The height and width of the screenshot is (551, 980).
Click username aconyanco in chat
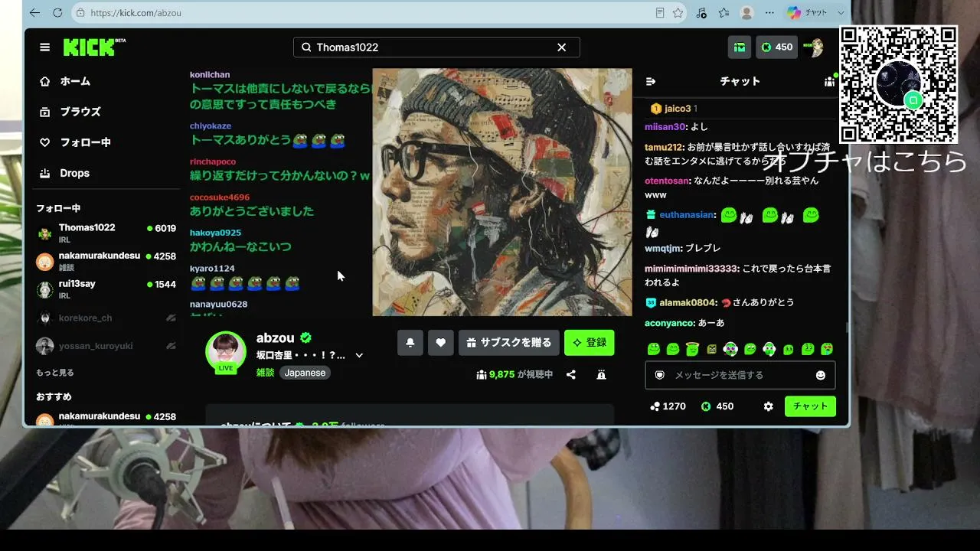[669, 323]
